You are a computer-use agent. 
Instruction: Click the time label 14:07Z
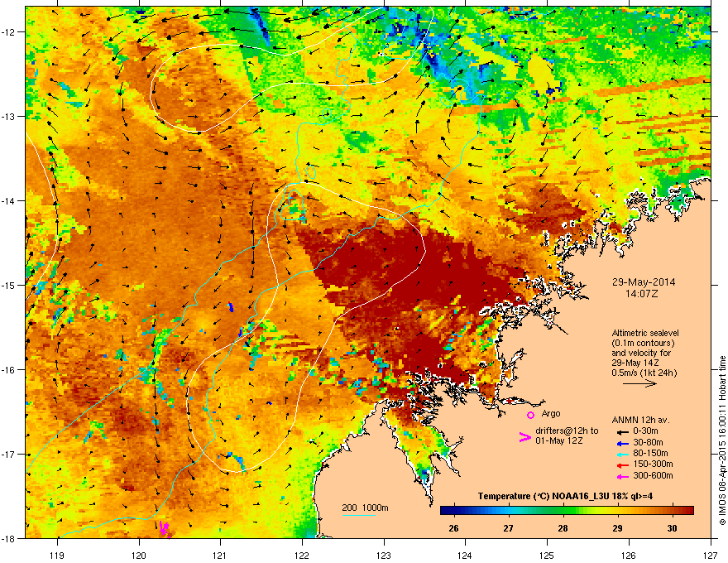(642, 294)
